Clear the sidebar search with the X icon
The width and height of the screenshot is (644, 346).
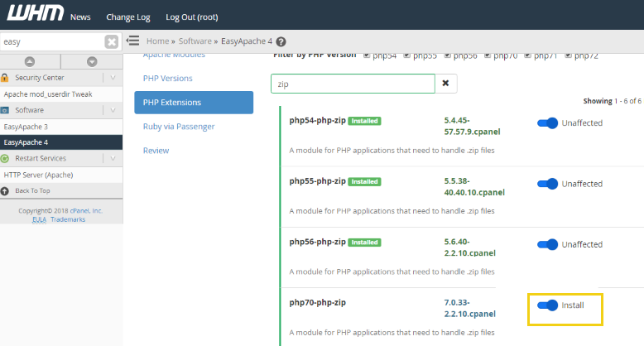click(111, 41)
